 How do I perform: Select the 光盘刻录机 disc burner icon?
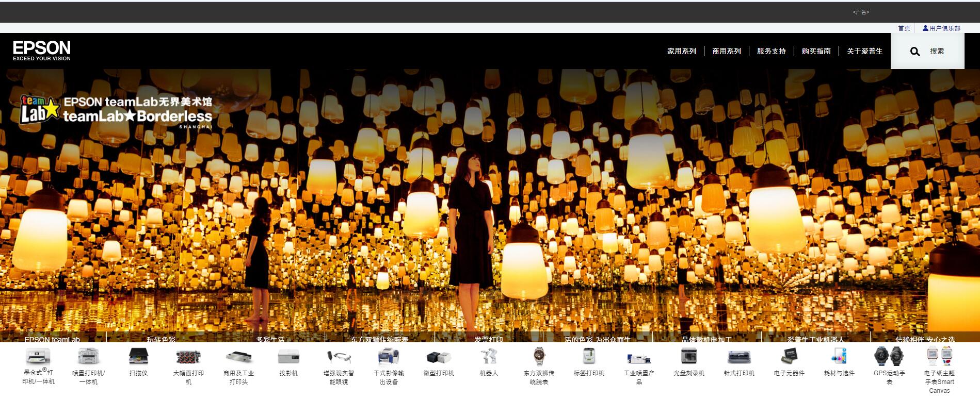(689, 356)
